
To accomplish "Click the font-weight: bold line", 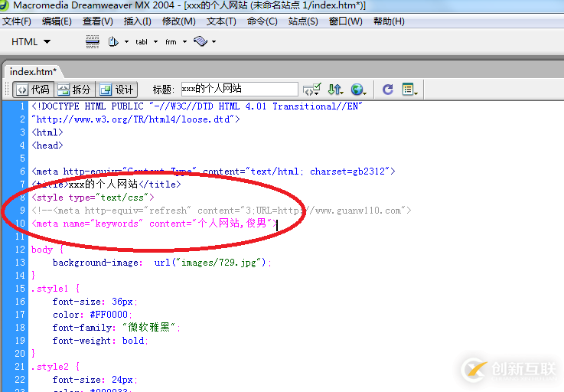I will click(100, 341).
